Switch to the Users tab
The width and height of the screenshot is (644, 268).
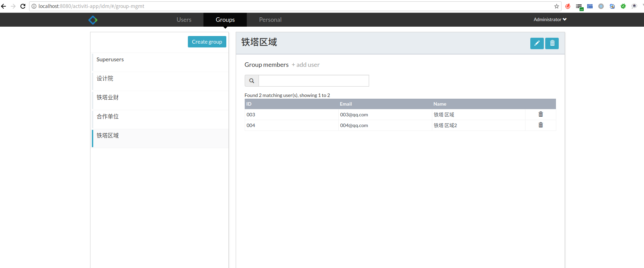[x=184, y=20]
